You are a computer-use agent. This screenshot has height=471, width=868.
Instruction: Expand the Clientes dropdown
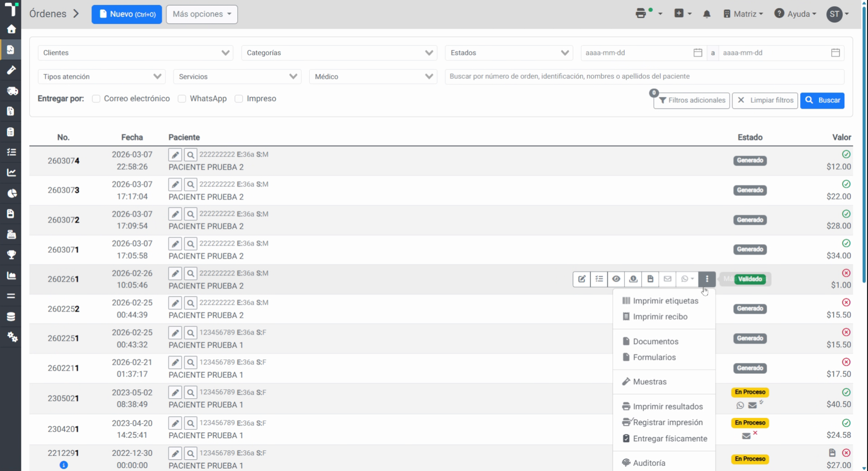(135, 53)
